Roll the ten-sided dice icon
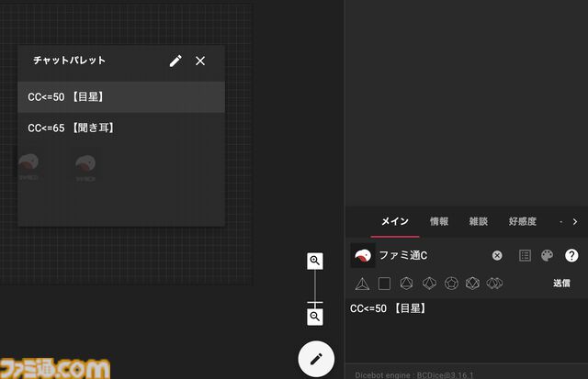The width and height of the screenshot is (588, 379). pos(429,284)
